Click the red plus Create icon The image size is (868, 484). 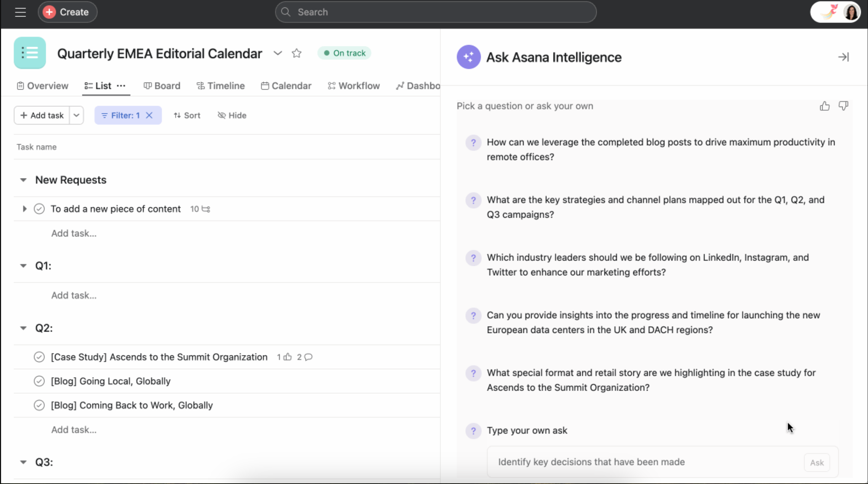(x=50, y=12)
